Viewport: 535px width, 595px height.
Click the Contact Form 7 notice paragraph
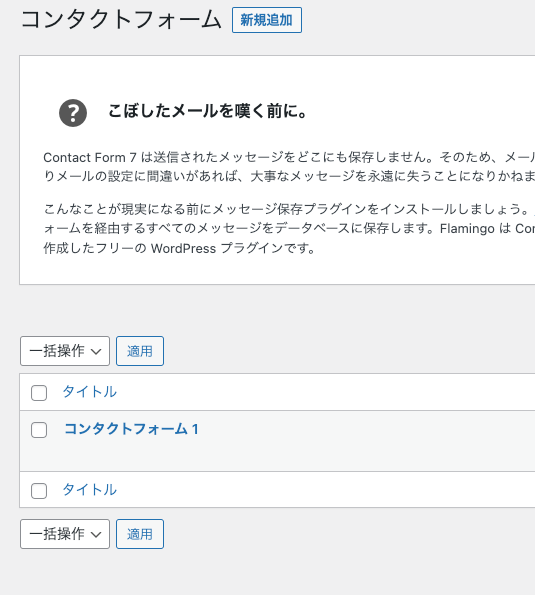[x=289, y=167]
